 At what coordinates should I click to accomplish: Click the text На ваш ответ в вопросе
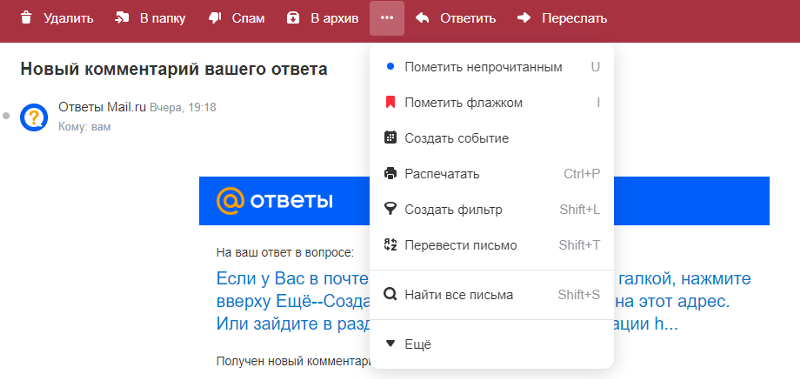[285, 252]
